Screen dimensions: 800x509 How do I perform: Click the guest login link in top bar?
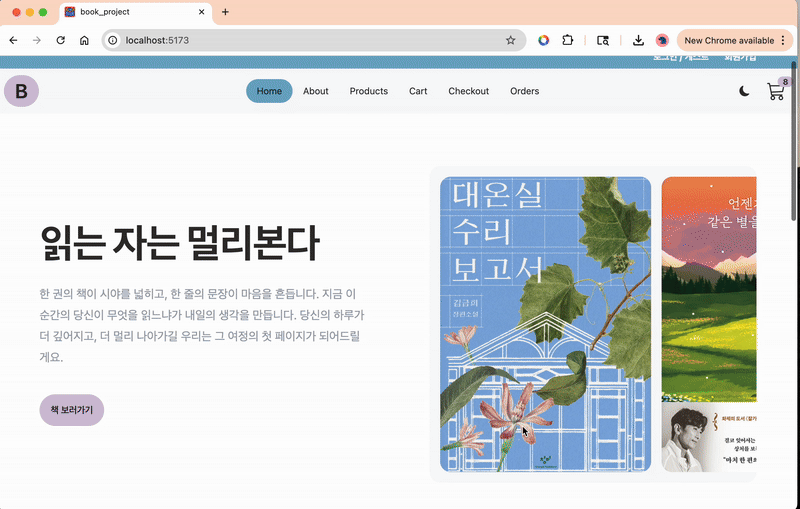[x=681, y=58]
